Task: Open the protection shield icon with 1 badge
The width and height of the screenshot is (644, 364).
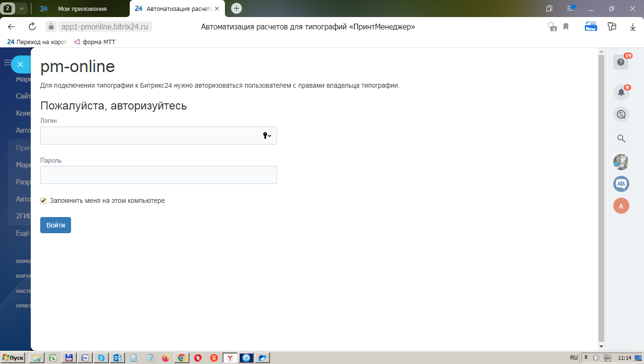Action: pyautogui.click(x=552, y=27)
